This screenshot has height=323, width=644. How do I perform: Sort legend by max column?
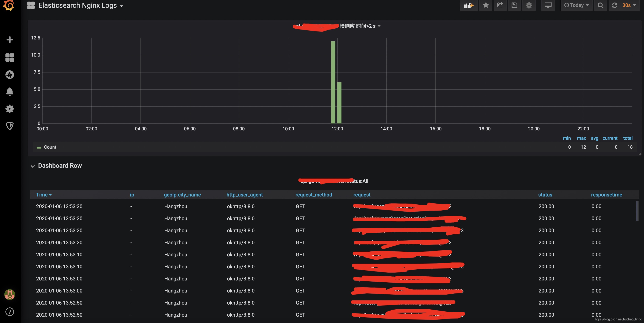pos(581,138)
